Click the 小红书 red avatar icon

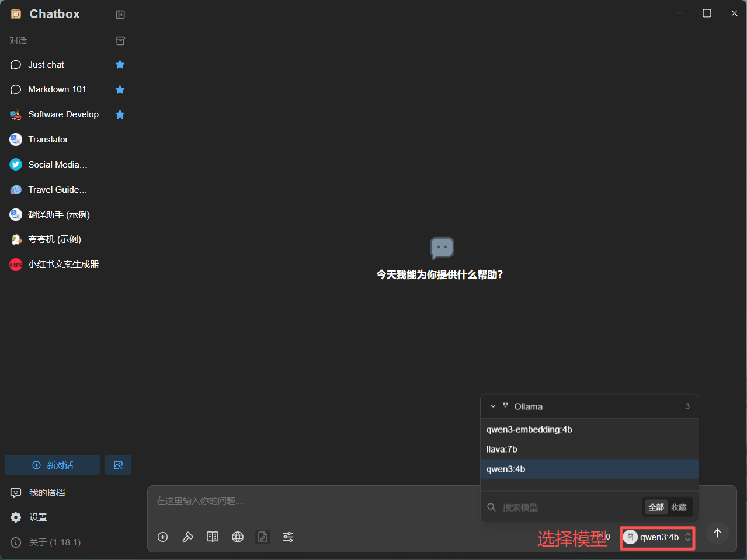(16, 265)
